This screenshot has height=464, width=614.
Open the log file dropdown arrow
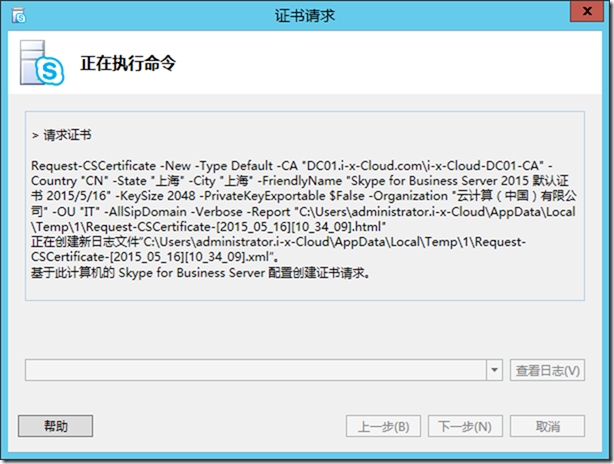click(495, 370)
